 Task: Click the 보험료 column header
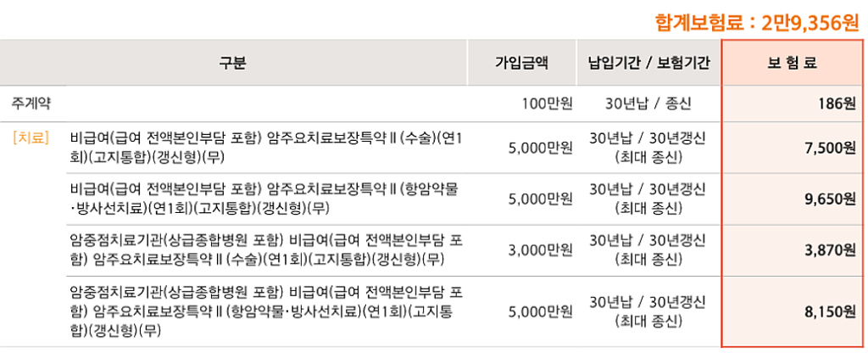793,63
